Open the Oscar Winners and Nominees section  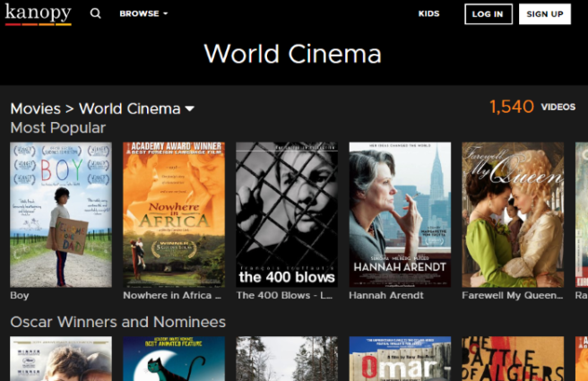point(117,322)
